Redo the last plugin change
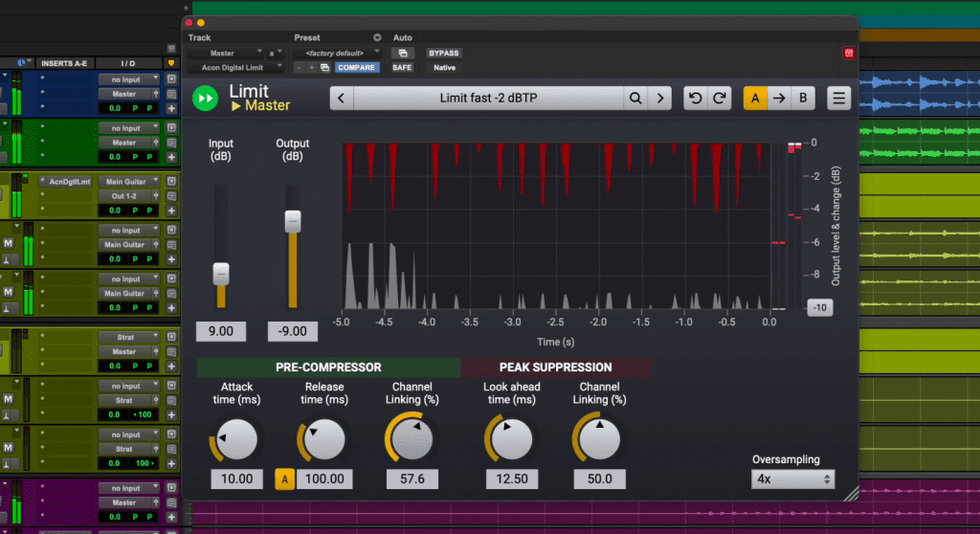Viewport: 980px width, 534px height. tap(720, 99)
